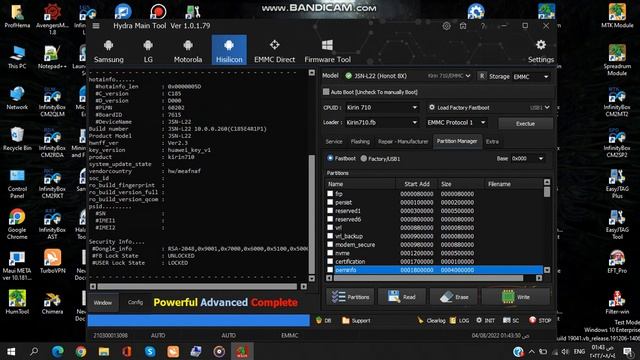
Task: Check the modem_secure partition checkbox
Action: coord(330,244)
